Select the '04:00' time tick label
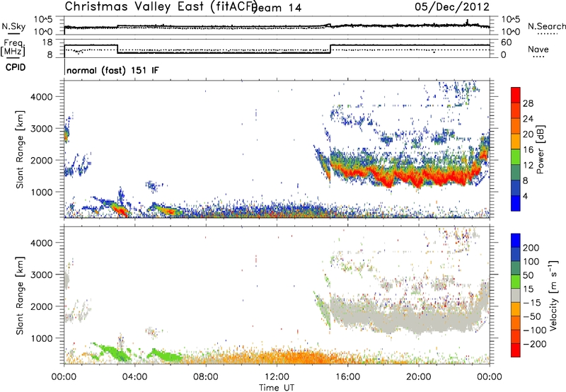The image size is (566, 392). coord(134,377)
